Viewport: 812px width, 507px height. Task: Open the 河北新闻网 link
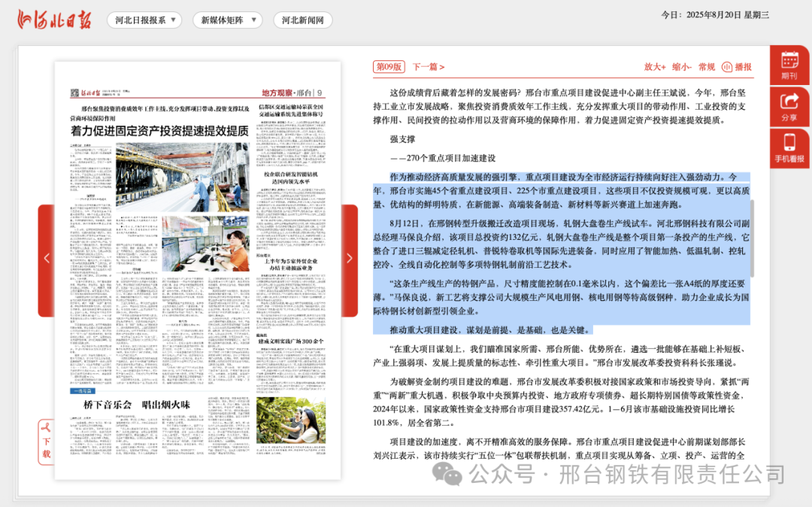pos(303,20)
